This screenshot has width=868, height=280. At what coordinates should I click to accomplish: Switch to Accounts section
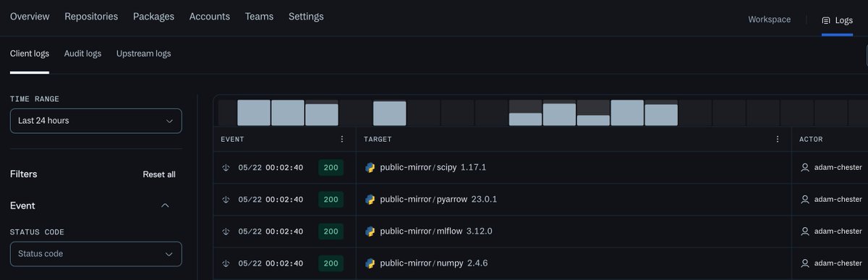(x=210, y=17)
